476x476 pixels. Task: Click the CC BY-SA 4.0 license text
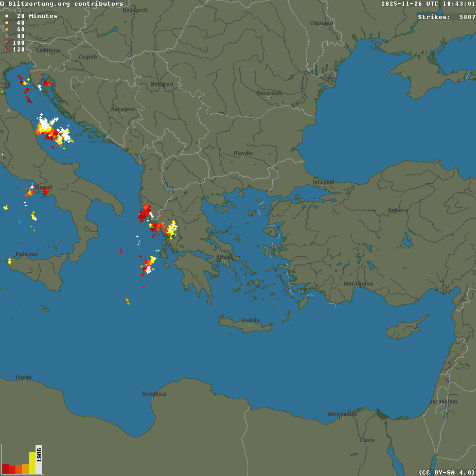(x=447, y=472)
